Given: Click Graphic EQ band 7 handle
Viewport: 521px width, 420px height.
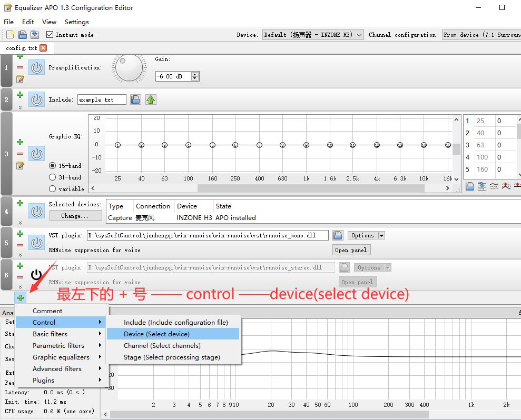Looking at the screenshot, I should [260, 145].
